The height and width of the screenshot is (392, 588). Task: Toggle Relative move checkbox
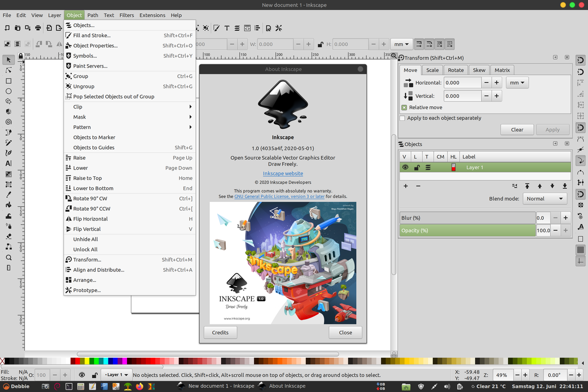coord(404,107)
